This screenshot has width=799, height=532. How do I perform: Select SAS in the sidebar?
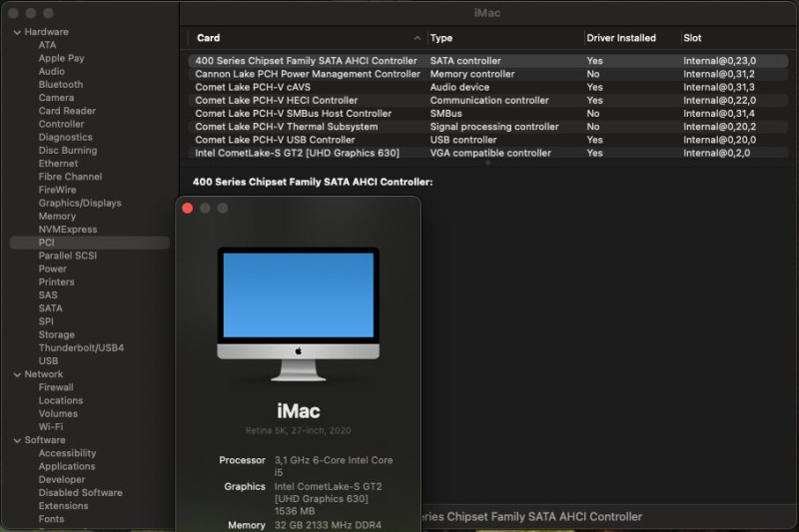(x=48, y=295)
